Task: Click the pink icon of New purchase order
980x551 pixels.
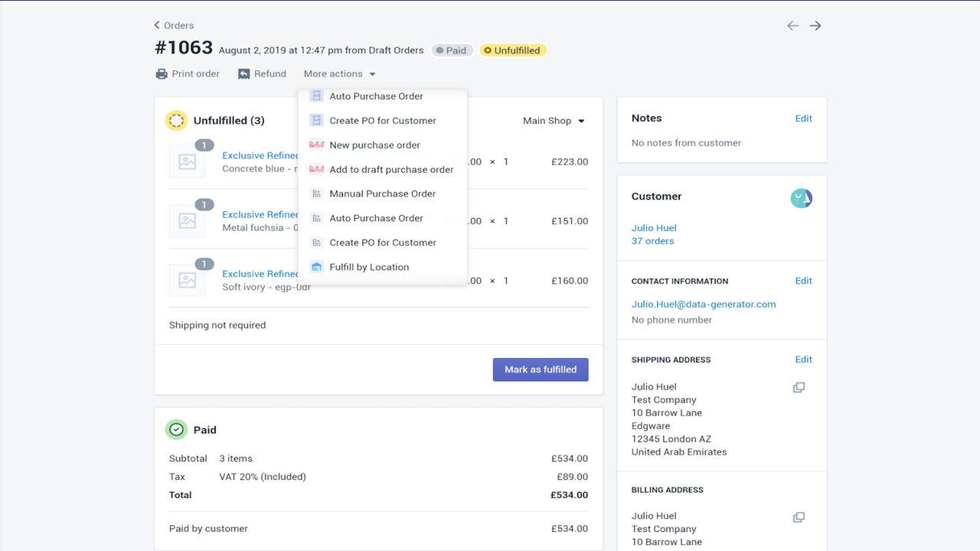Action: 316,145
